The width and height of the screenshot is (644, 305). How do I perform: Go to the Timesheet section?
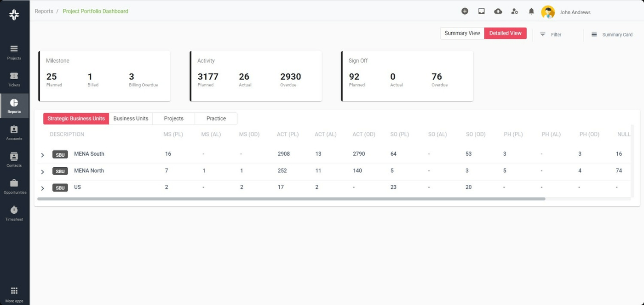click(x=14, y=213)
